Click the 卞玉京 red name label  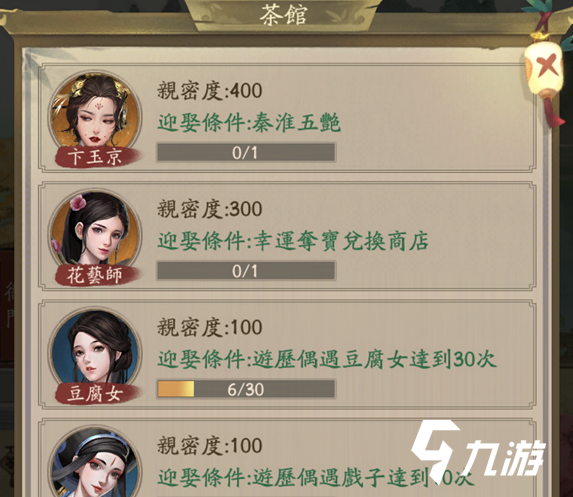[96, 158]
